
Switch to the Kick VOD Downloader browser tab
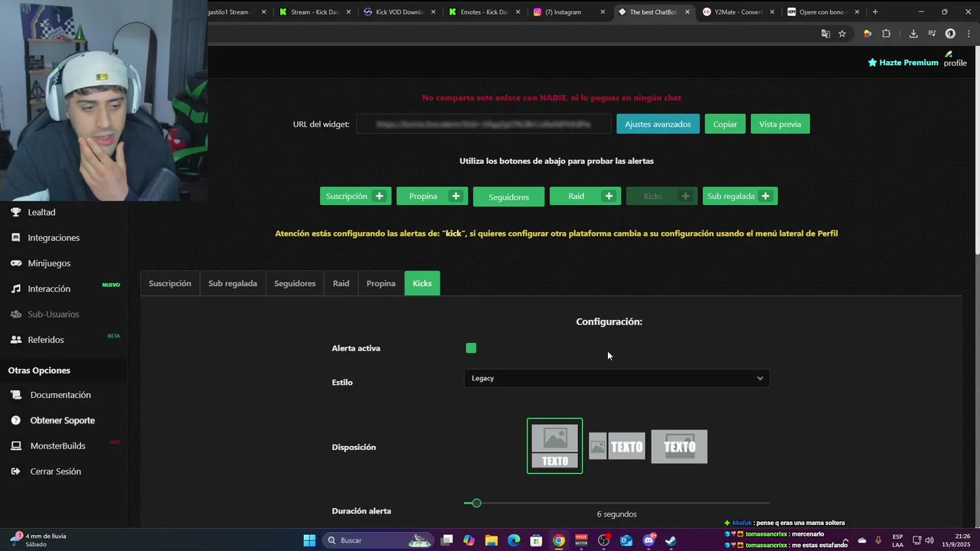(398, 11)
